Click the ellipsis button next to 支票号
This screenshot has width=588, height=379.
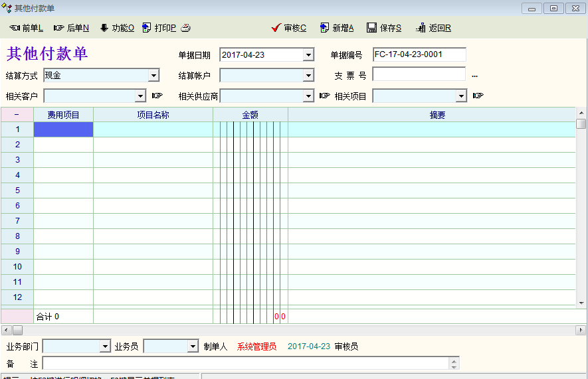(x=474, y=76)
